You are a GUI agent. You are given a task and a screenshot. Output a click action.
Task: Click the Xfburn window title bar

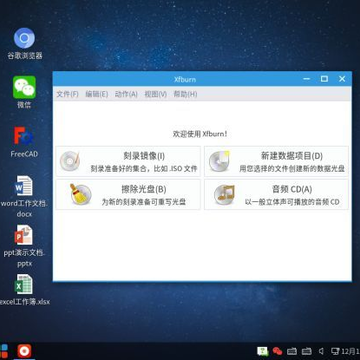[x=185, y=79]
